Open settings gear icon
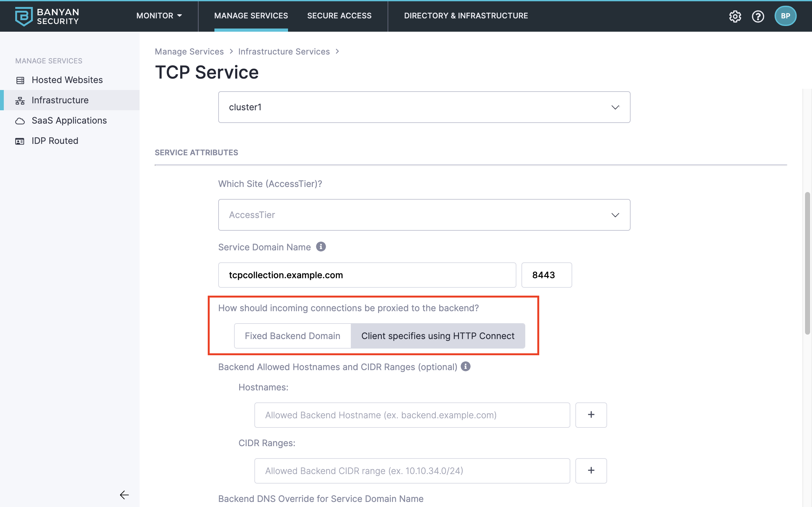812x507 pixels. (x=735, y=16)
